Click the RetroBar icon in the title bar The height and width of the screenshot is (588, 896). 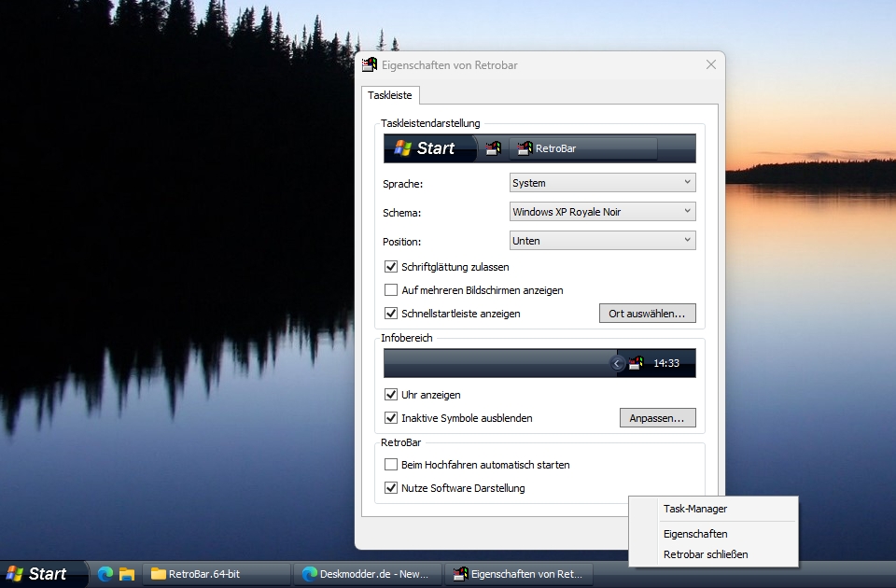[368, 64]
